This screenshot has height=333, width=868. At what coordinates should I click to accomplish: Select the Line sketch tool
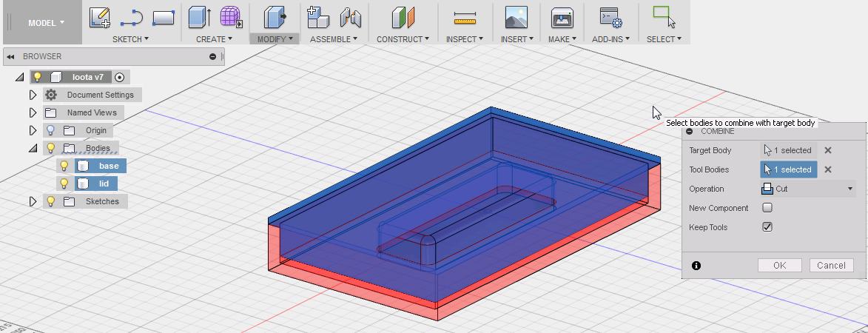[131, 18]
